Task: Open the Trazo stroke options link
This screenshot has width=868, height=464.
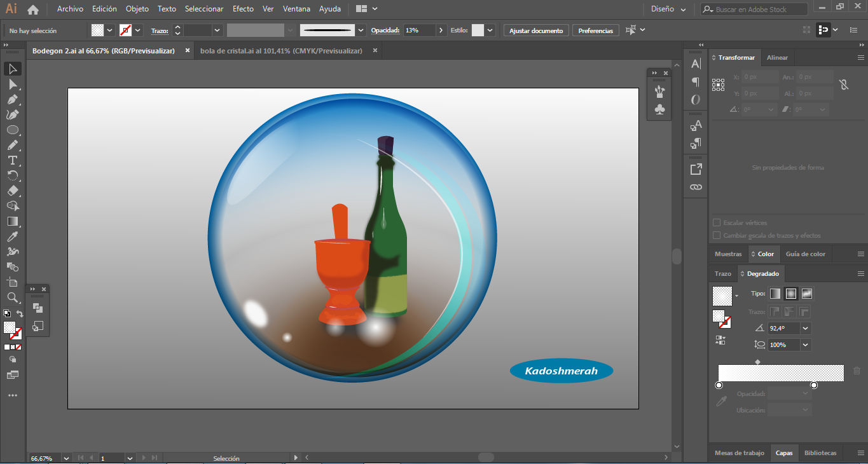Action: pos(160,31)
